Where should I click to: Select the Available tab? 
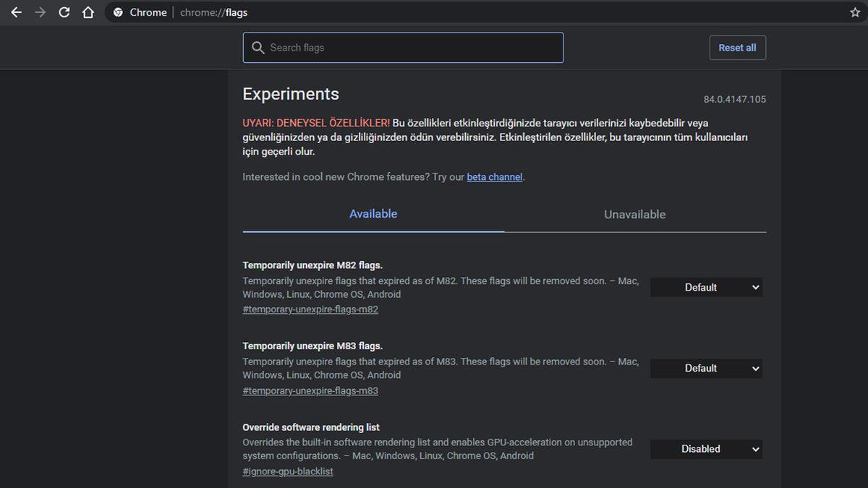click(x=373, y=213)
